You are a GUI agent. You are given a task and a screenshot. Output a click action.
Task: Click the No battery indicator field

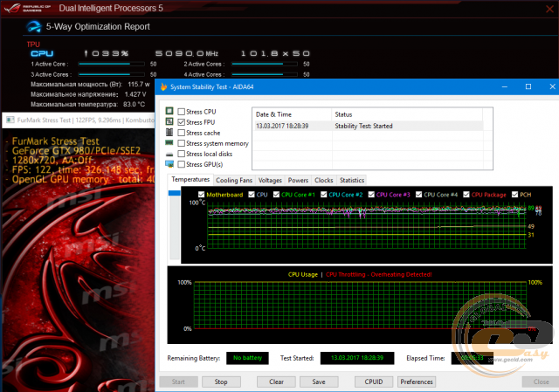coord(247,358)
